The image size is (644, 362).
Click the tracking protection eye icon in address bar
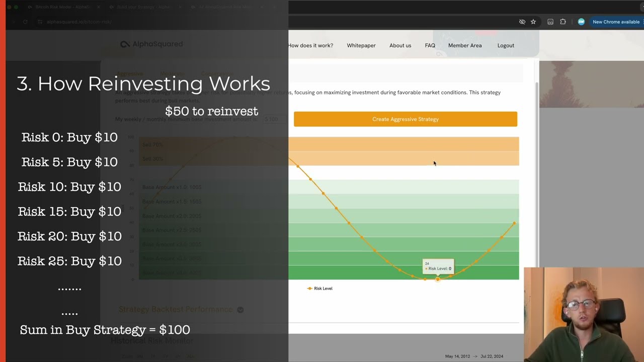[x=522, y=22]
